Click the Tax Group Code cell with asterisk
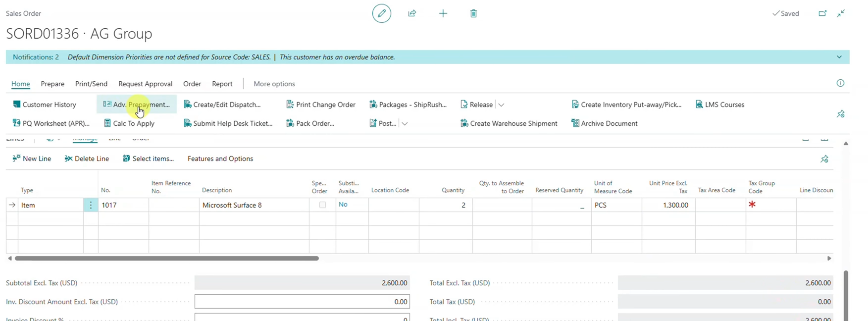 pyautogui.click(x=770, y=205)
